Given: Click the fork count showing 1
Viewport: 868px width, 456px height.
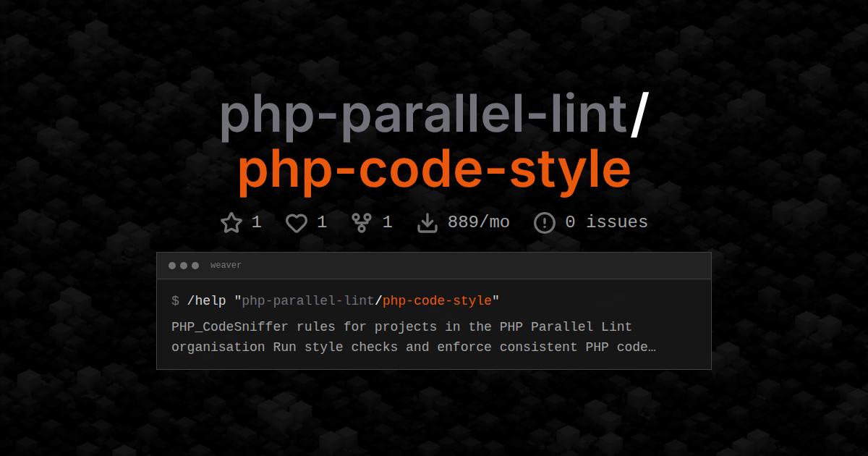Looking at the screenshot, I should [x=388, y=222].
